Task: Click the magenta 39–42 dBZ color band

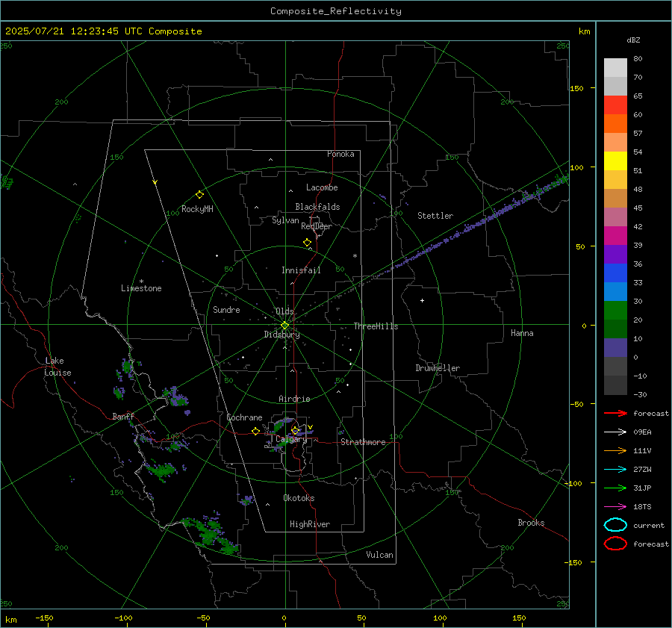Action: [615, 236]
